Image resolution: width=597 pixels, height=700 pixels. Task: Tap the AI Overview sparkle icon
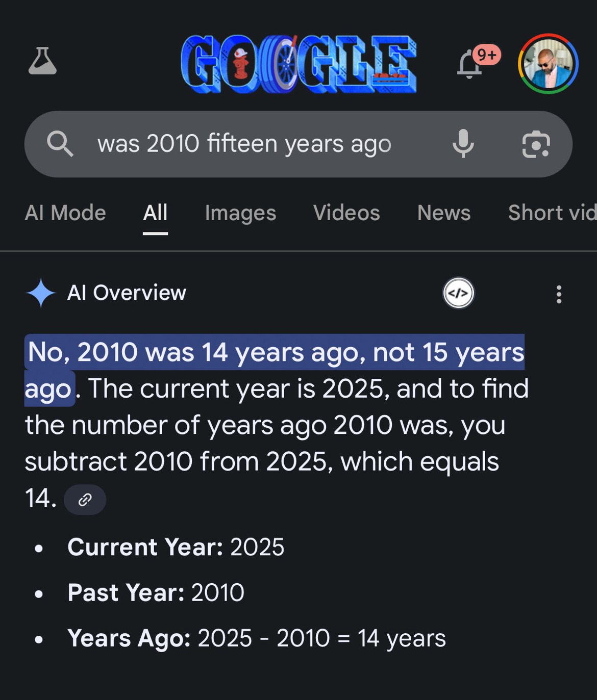tap(41, 293)
